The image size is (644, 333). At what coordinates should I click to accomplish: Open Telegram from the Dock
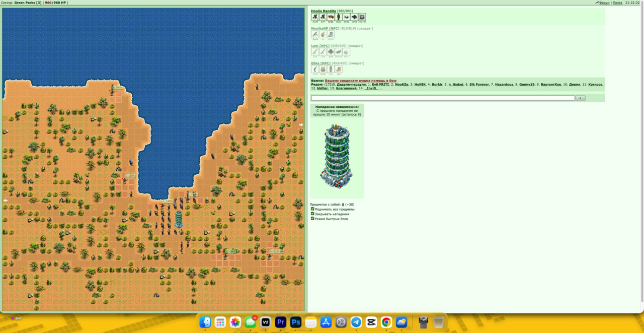[x=356, y=322]
